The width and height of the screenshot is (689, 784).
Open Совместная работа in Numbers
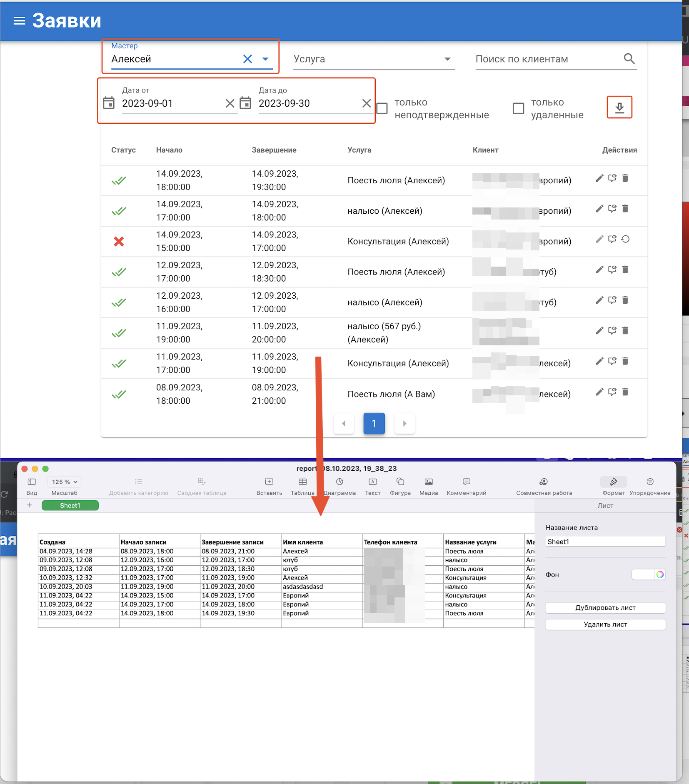tap(544, 486)
